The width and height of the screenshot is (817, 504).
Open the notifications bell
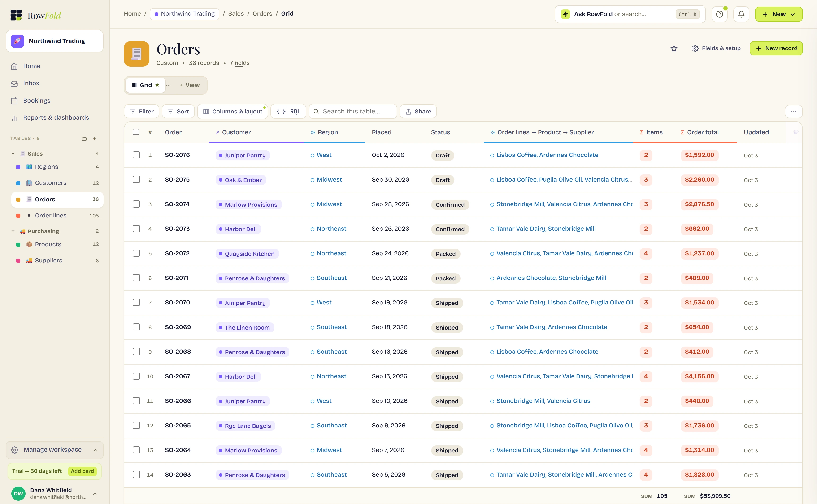(x=741, y=14)
